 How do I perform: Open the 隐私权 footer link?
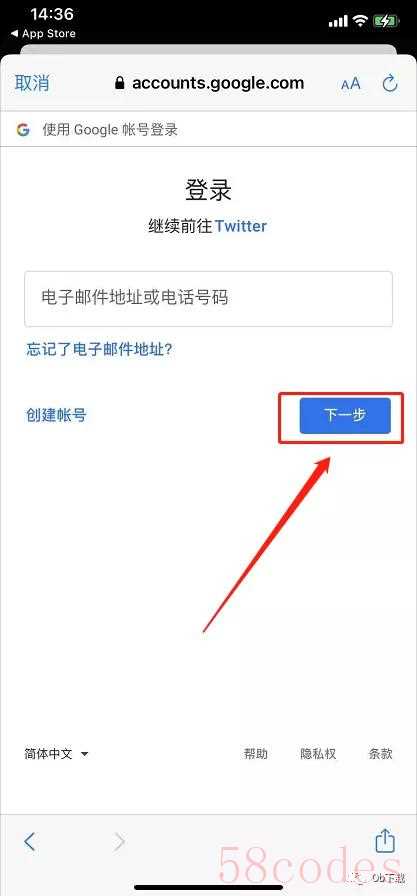click(x=318, y=754)
